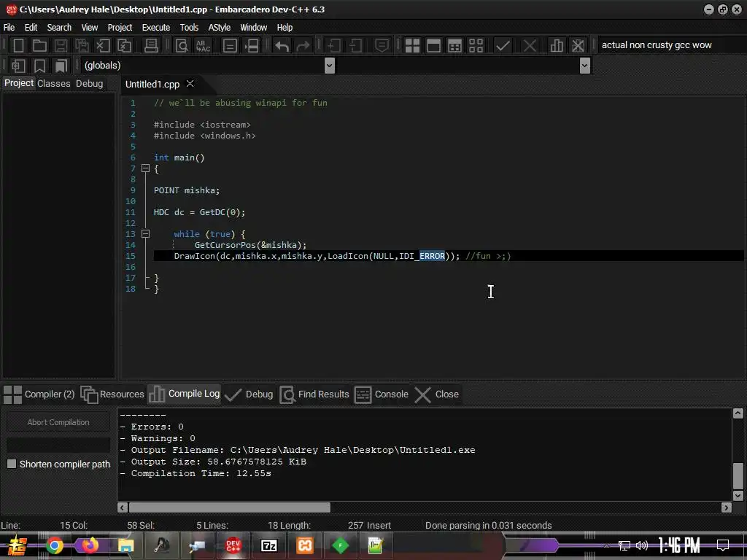Click the compile log scroll-down arrow
The height and width of the screenshot is (560, 747).
(738, 496)
